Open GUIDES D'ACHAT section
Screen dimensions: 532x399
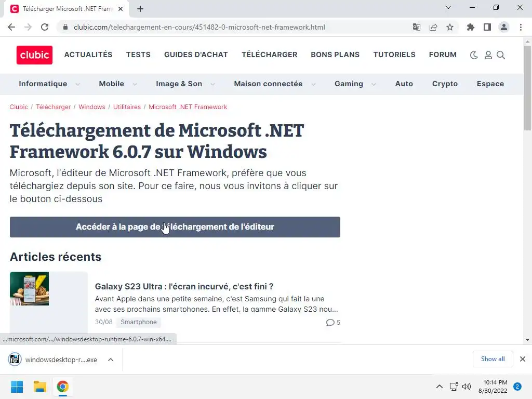point(196,55)
